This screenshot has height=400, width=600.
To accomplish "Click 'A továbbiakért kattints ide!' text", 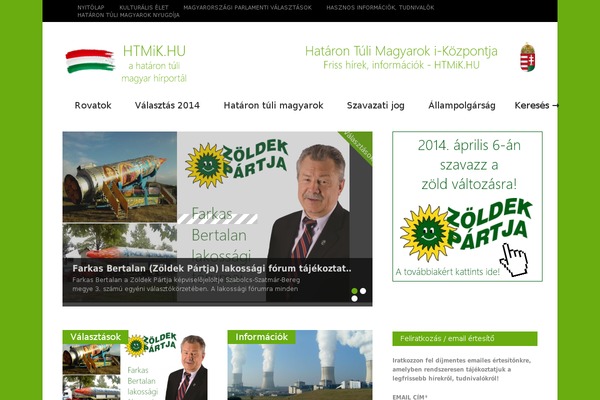I will pos(447,272).
